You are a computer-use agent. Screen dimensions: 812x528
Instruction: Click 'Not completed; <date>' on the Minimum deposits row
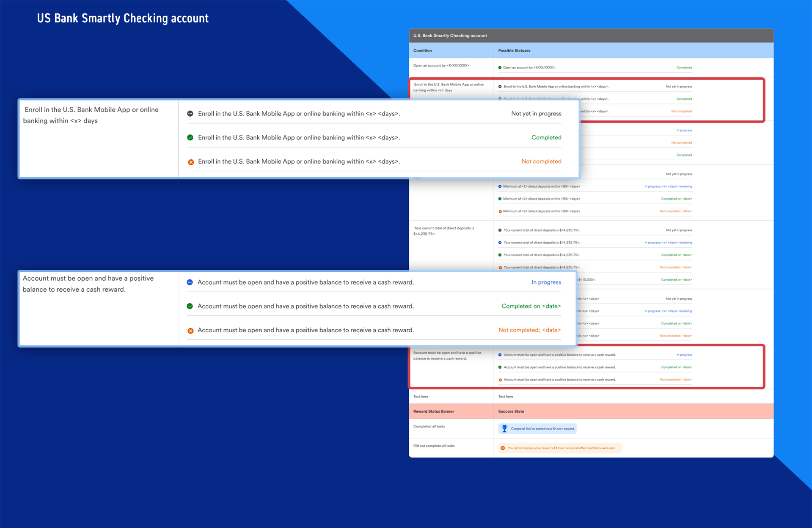click(x=676, y=211)
